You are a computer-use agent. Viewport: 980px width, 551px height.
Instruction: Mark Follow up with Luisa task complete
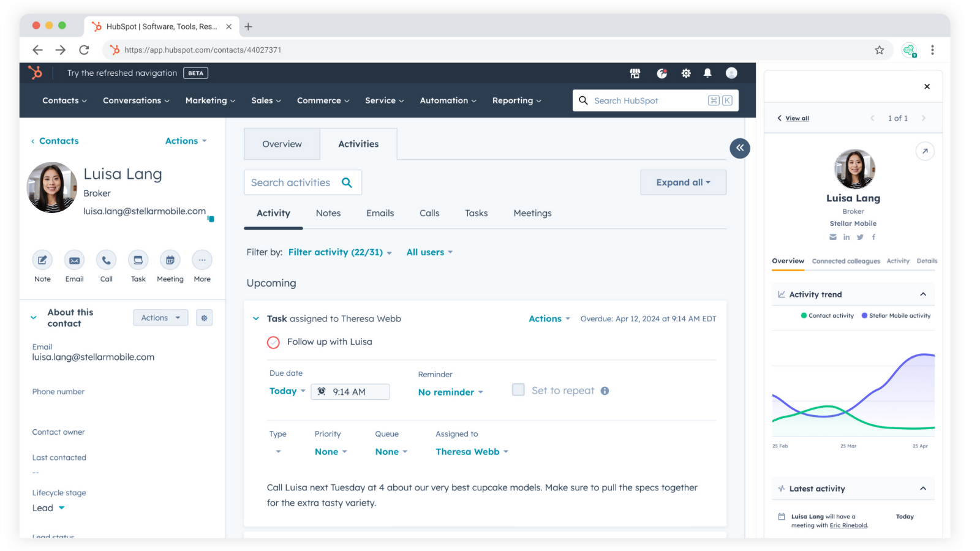click(273, 342)
